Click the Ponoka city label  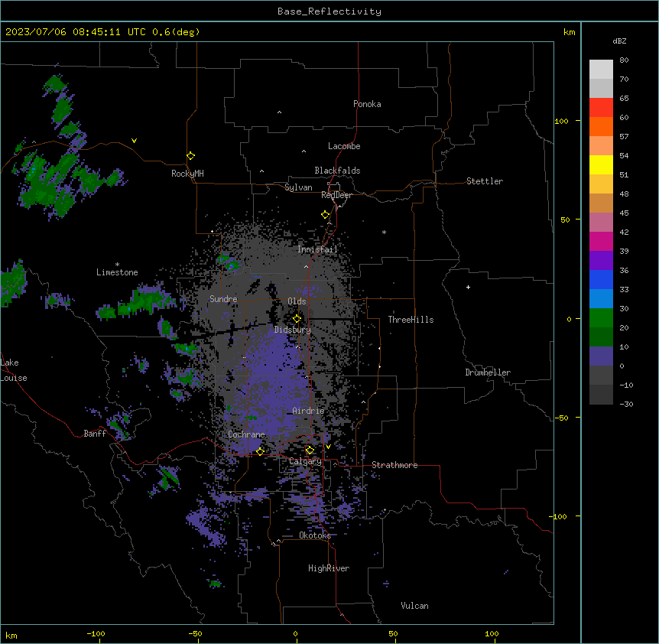point(367,104)
